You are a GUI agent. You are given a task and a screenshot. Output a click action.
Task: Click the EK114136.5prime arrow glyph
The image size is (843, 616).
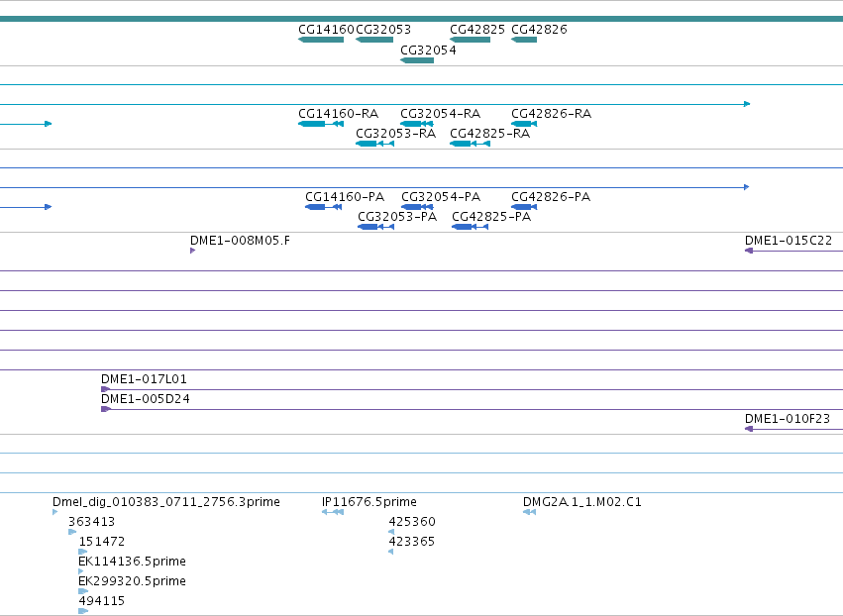[x=80, y=571]
